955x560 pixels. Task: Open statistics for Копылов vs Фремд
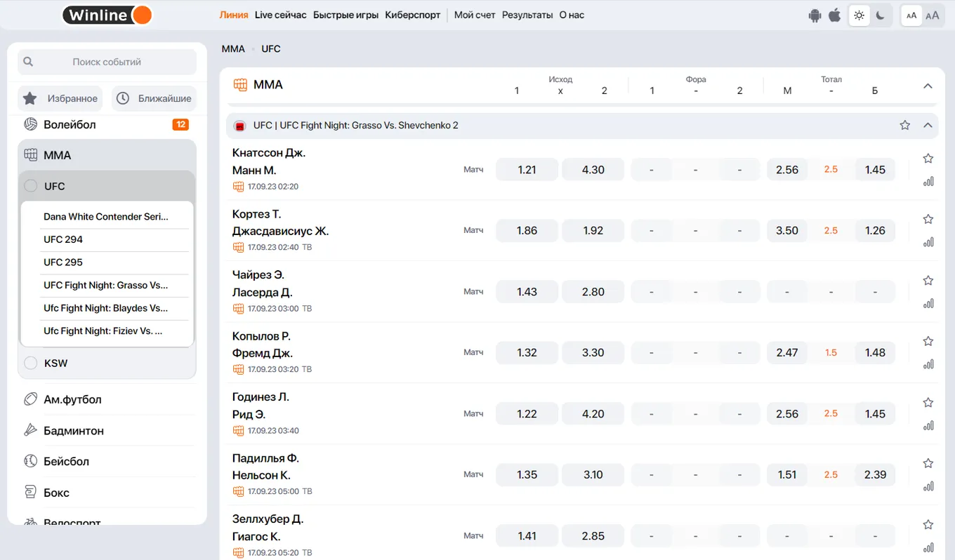pos(928,364)
